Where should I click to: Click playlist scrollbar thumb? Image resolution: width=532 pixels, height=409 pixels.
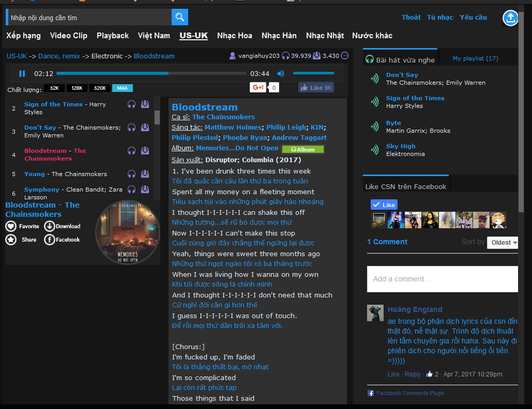pyautogui.click(x=157, y=117)
